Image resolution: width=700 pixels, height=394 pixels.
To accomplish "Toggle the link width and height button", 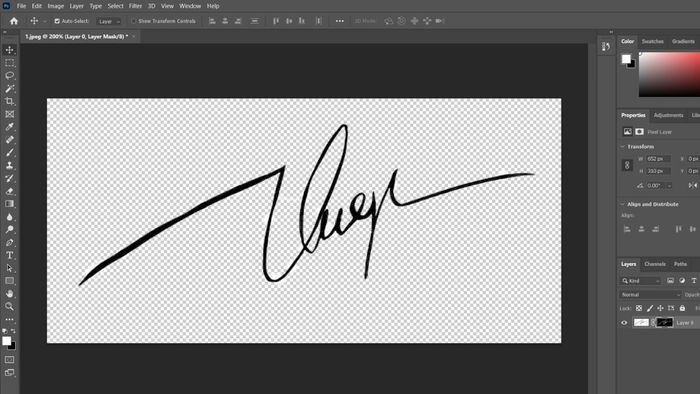I will coord(627,165).
